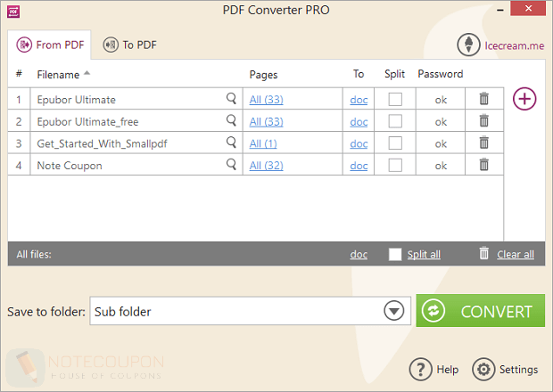Change the doc output format for Note Coupon
Screen dimensions: 553x392
(359, 166)
